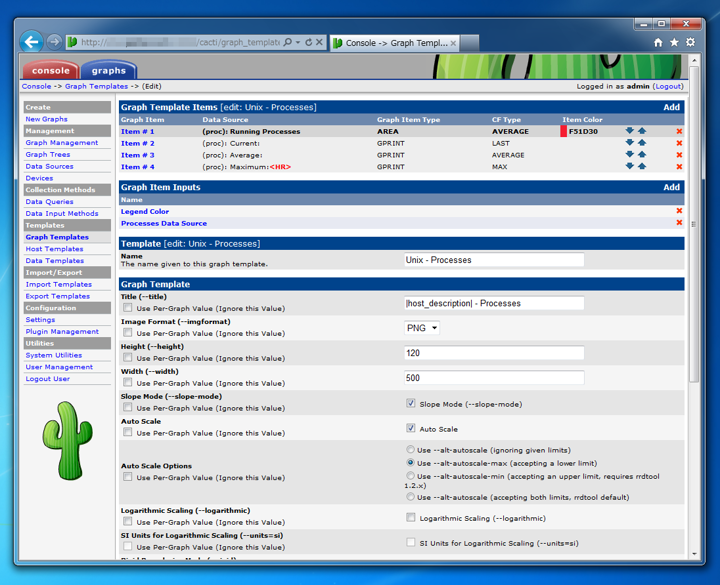Screen dimensions: 720x585
Task: Remove Legend Color graph item input
Action: (x=679, y=211)
